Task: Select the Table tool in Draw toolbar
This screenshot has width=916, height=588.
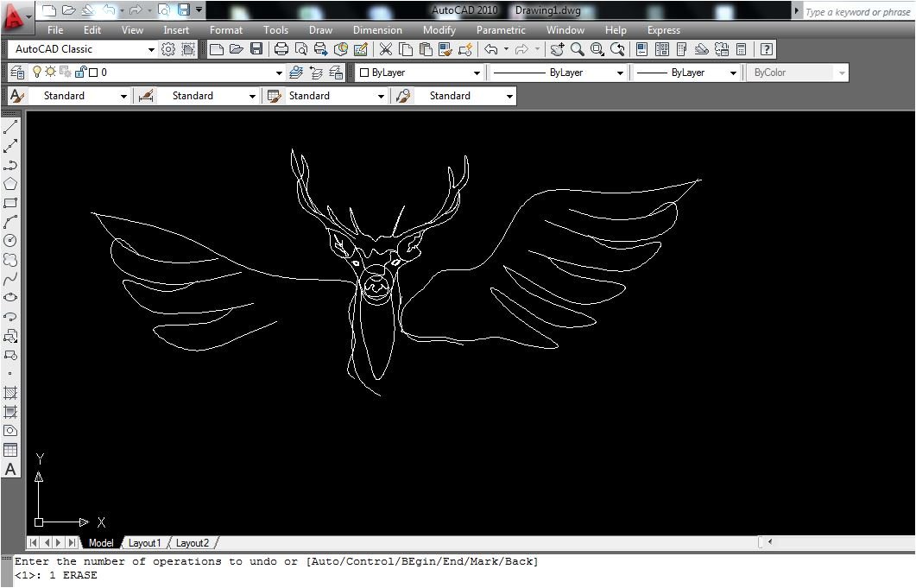Action: click(10, 450)
